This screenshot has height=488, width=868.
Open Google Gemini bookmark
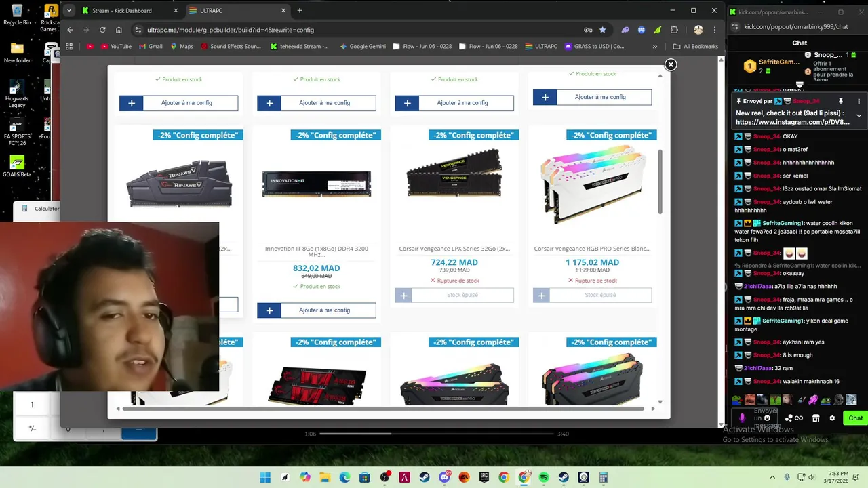[x=363, y=47]
